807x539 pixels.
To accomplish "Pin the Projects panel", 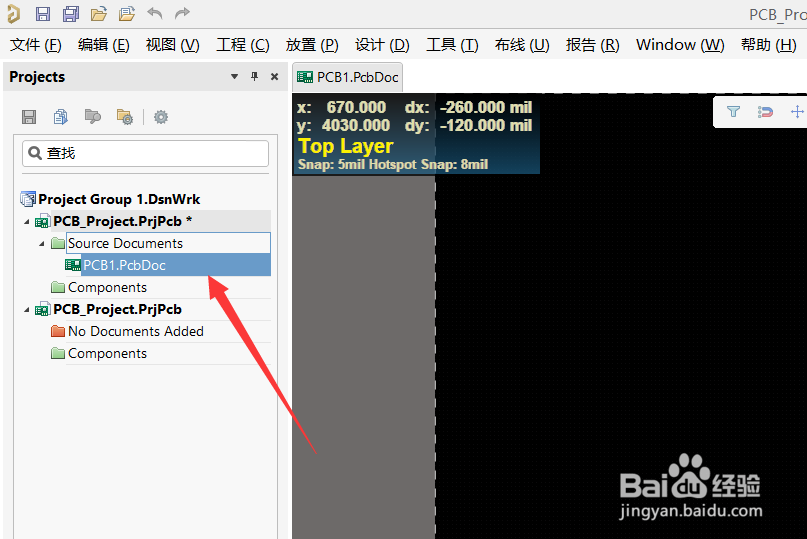I will (254, 77).
